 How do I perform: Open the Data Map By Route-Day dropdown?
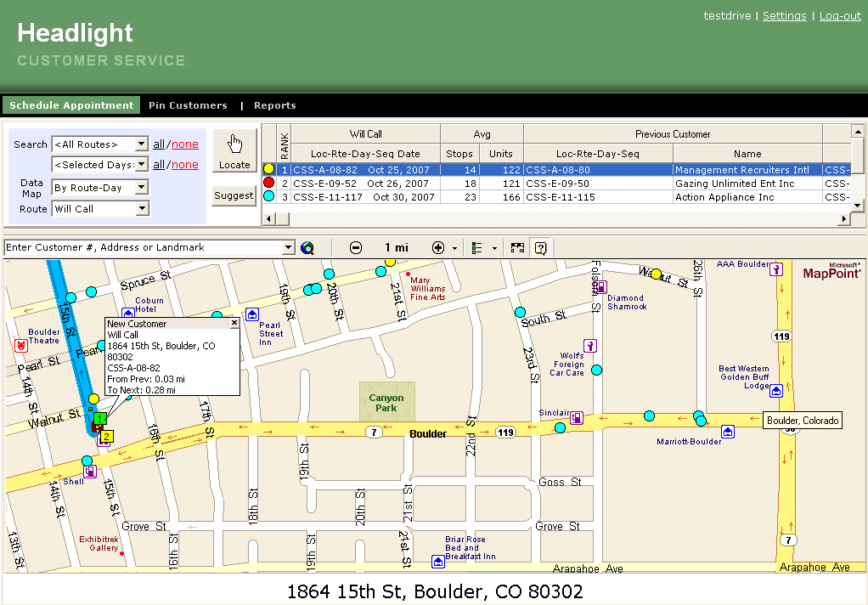tap(141, 188)
